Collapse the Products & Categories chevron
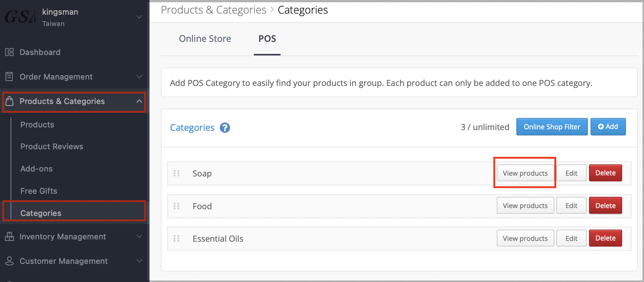 [x=139, y=101]
